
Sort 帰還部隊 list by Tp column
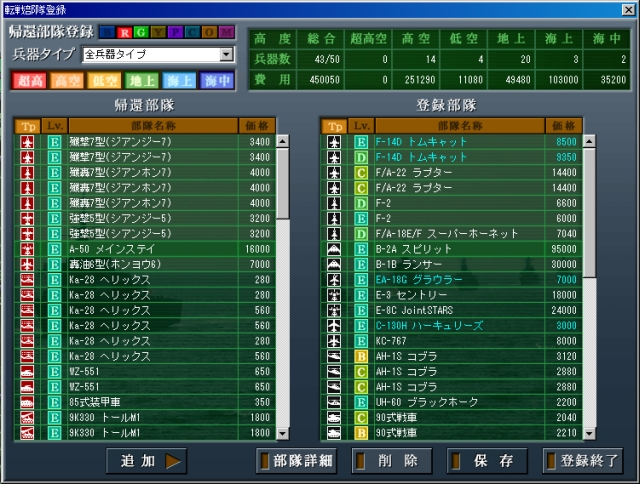28,126
